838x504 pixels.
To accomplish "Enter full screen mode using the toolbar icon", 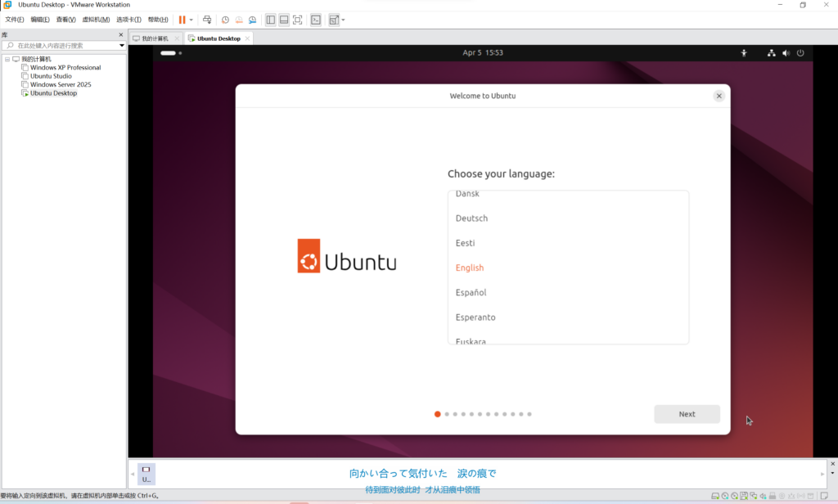I will click(298, 20).
